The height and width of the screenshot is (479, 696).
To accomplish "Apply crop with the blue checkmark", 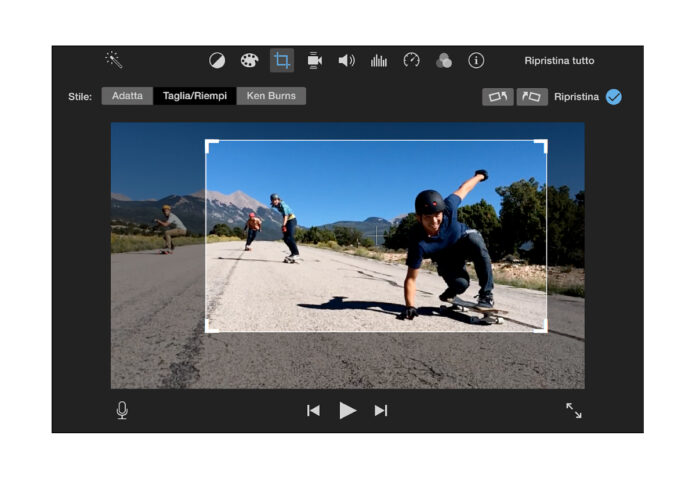I will tap(614, 97).
